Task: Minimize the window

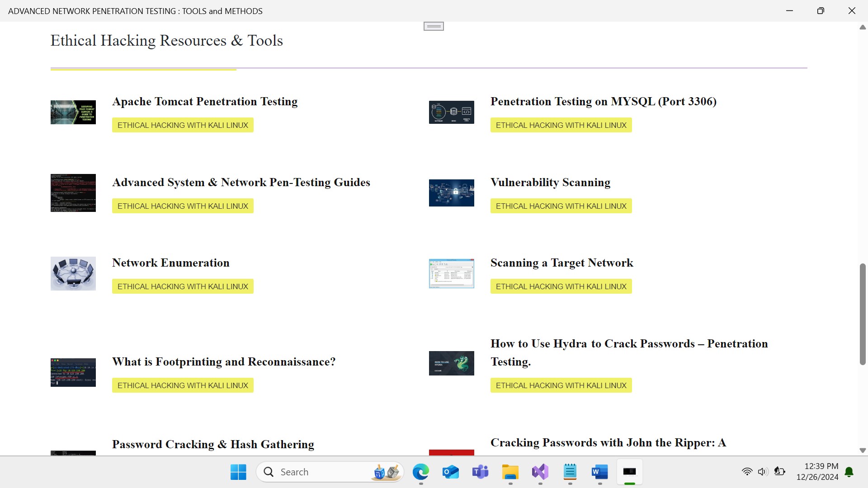Action: click(x=790, y=11)
